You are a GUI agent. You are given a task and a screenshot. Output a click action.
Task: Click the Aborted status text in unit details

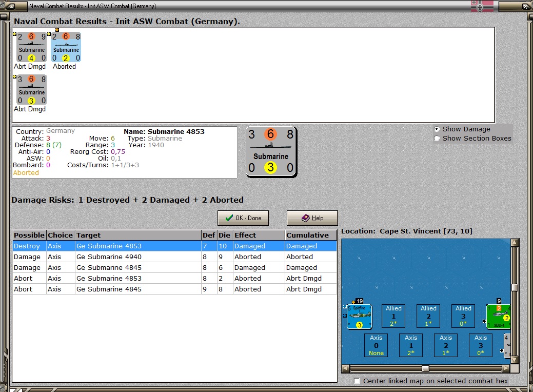26,173
